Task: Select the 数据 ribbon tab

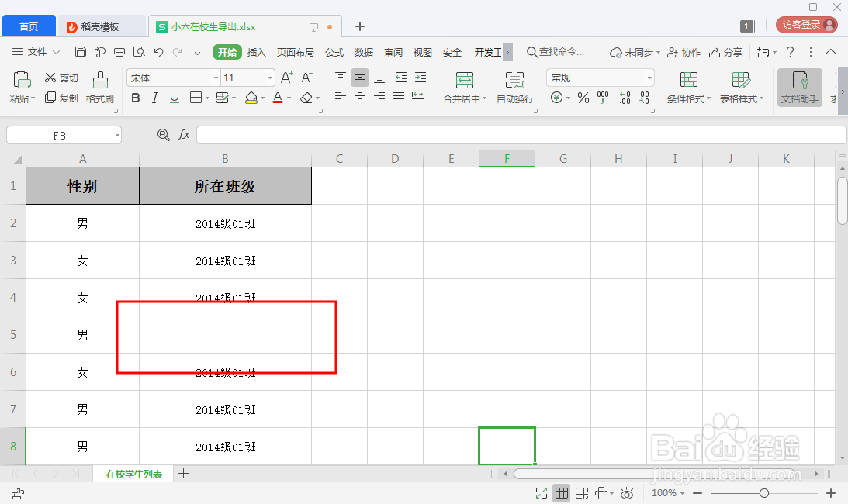Action: pos(363,52)
